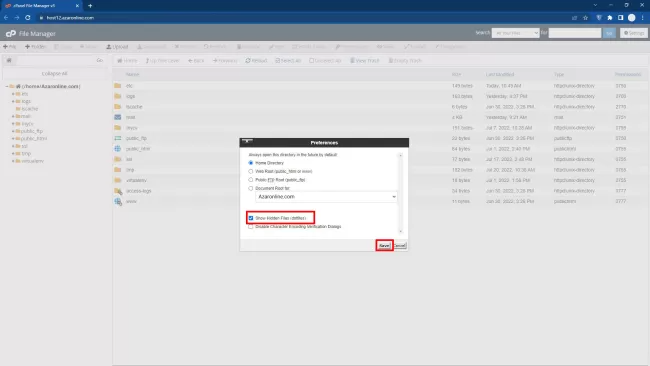Click the mail envelope icon in the file list

(x=118, y=117)
